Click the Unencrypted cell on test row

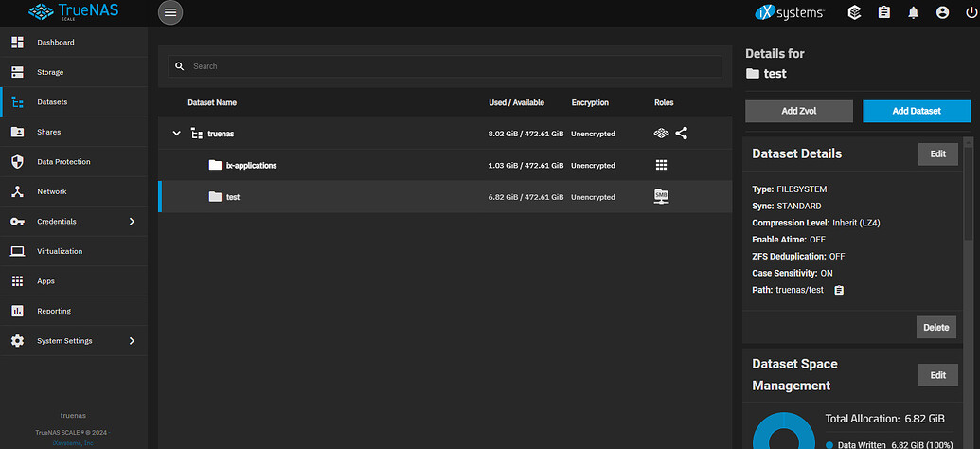click(x=593, y=197)
